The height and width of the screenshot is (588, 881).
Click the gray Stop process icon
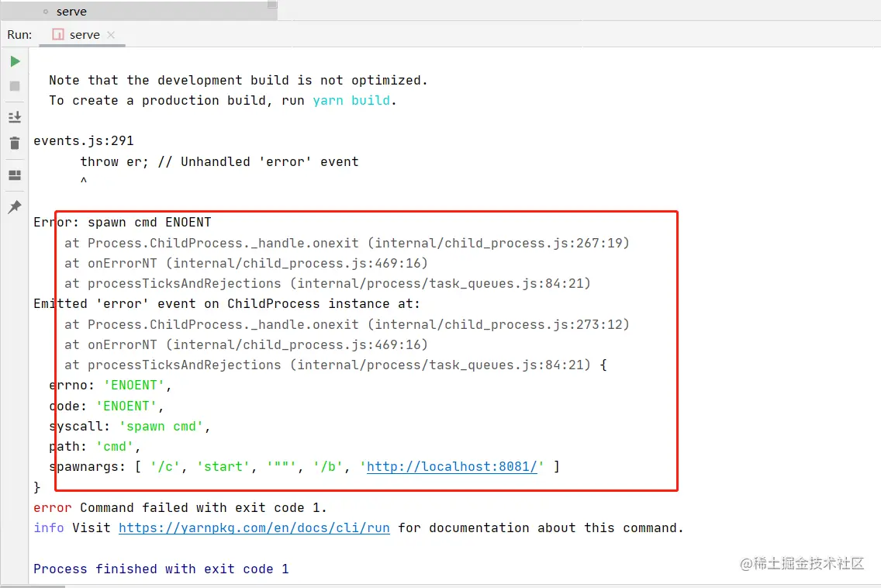pos(15,86)
